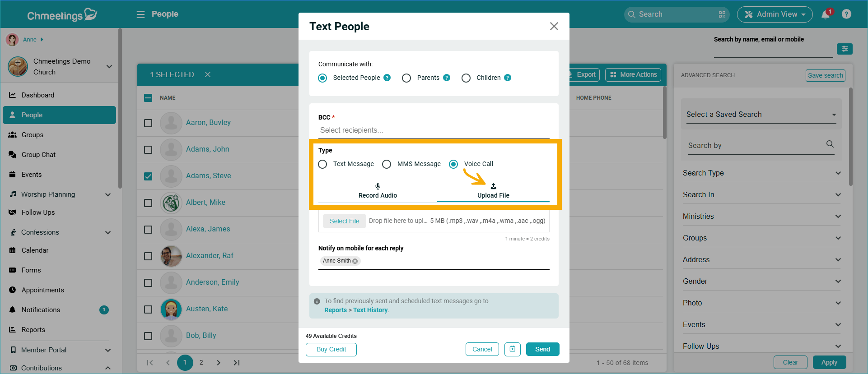868x374 pixels.
Task: Go to page 2 of people list
Action: click(201, 362)
